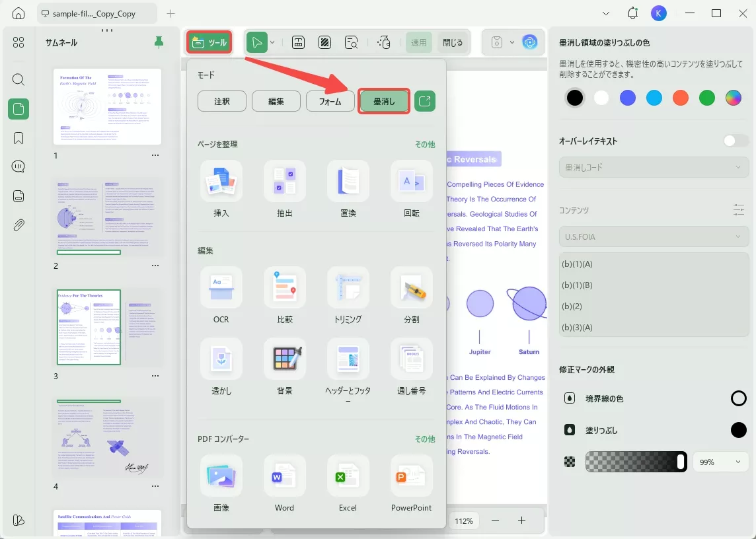The width and height of the screenshot is (756, 539).
Task: Switch to フォーム mode
Action: [x=330, y=101]
